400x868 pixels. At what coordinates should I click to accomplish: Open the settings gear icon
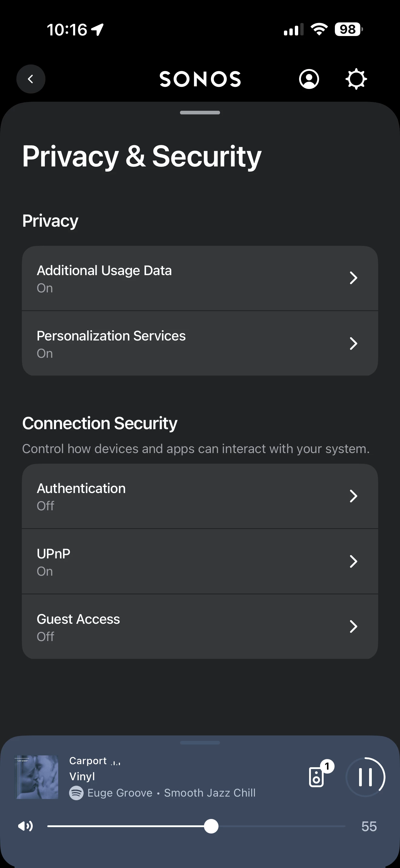356,79
